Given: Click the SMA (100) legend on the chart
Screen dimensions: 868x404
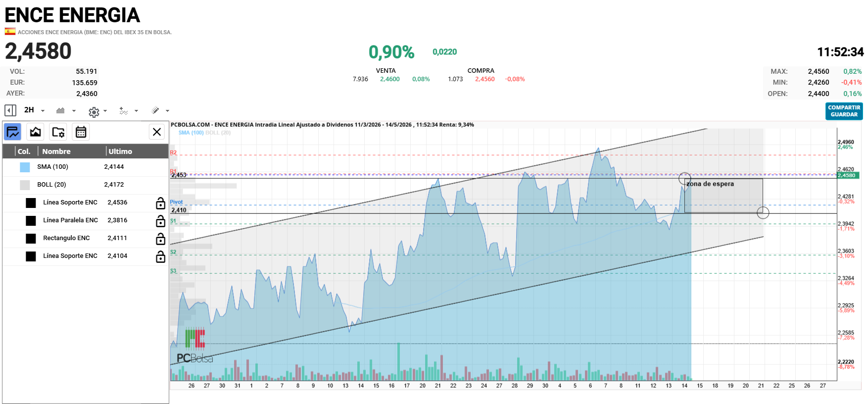Looking at the screenshot, I should coord(191,133).
